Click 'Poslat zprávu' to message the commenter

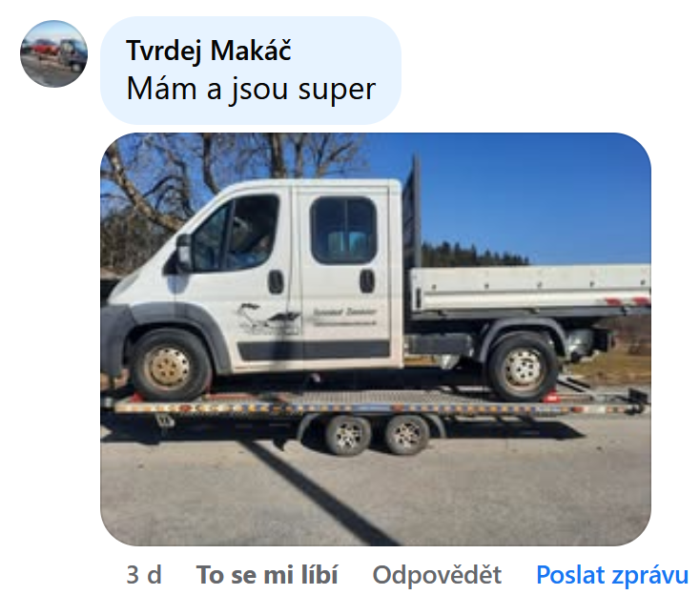pyautogui.click(x=612, y=574)
